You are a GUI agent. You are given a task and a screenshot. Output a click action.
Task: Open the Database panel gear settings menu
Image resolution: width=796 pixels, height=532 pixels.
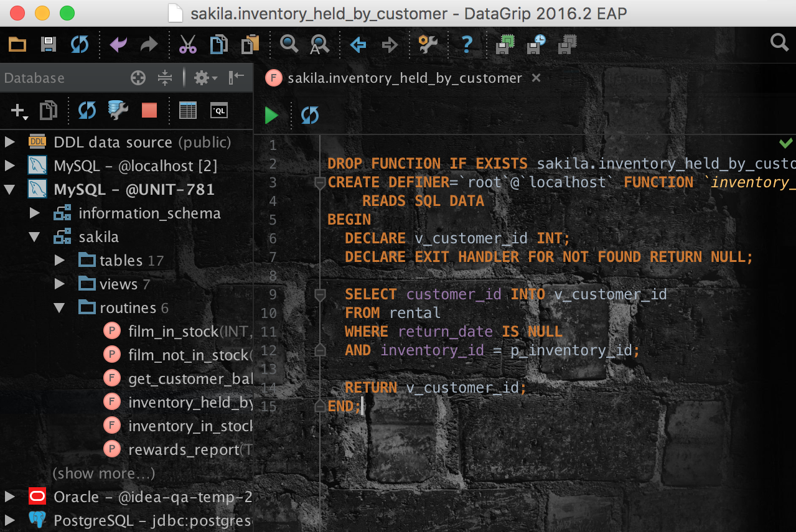tap(205, 78)
